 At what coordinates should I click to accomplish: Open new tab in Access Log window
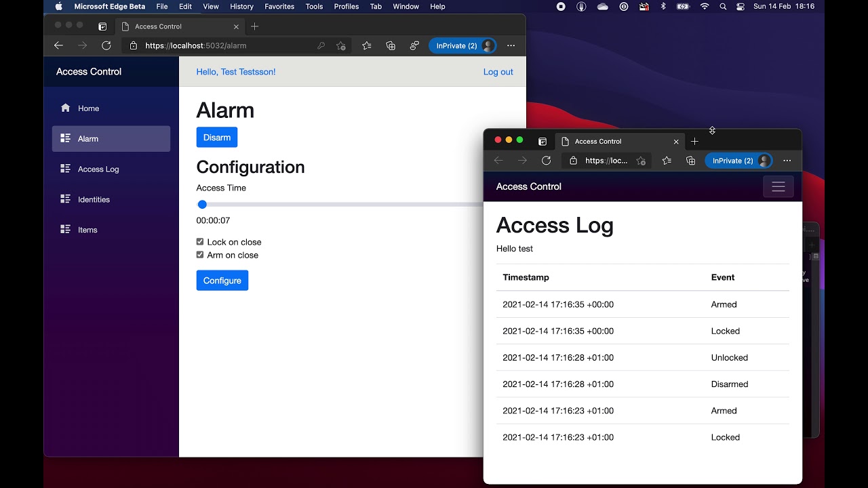click(694, 141)
